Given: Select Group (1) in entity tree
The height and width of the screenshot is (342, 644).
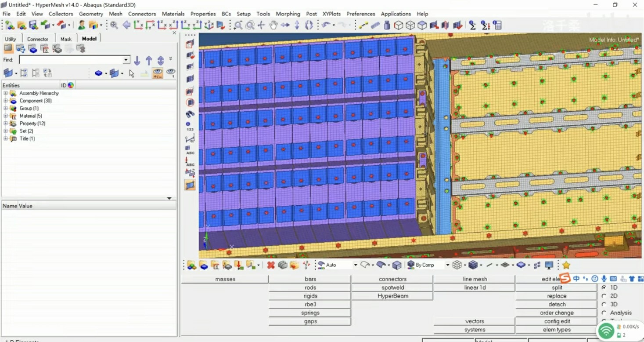Looking at the screenshot, I should click(29, 108).
